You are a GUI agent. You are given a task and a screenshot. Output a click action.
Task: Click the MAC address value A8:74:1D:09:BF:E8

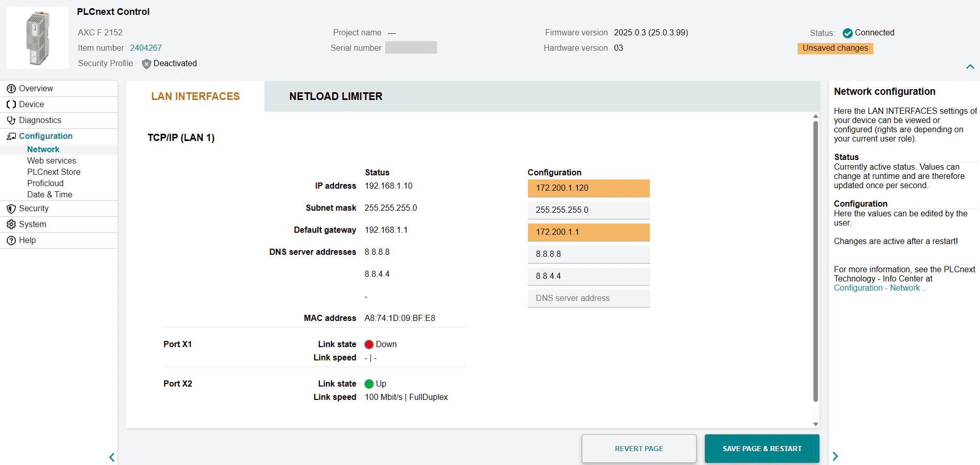400,318
